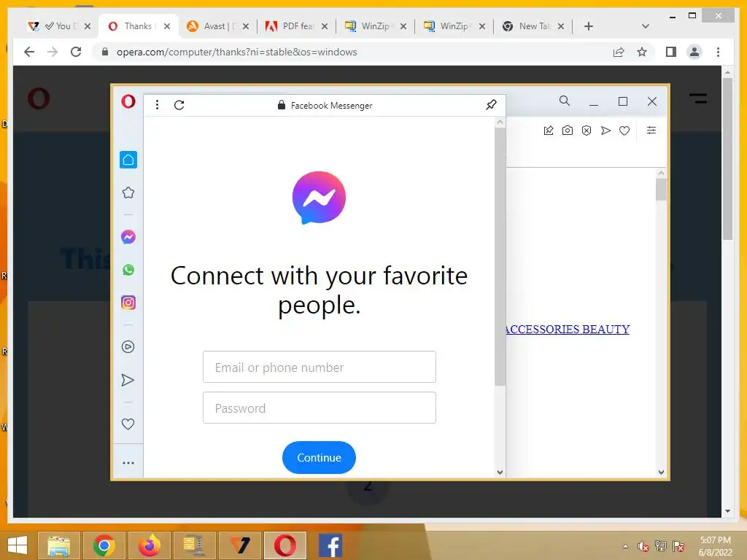Open Instagram in Opera sidebar
The image size is (747, 560).
tap(128, 303)
